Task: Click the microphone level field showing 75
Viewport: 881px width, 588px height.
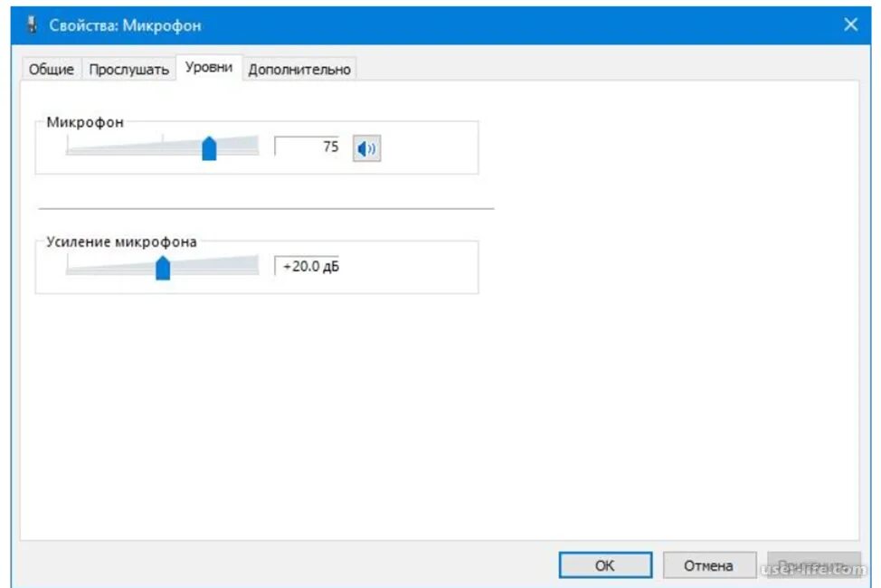Action: (307, 147)
